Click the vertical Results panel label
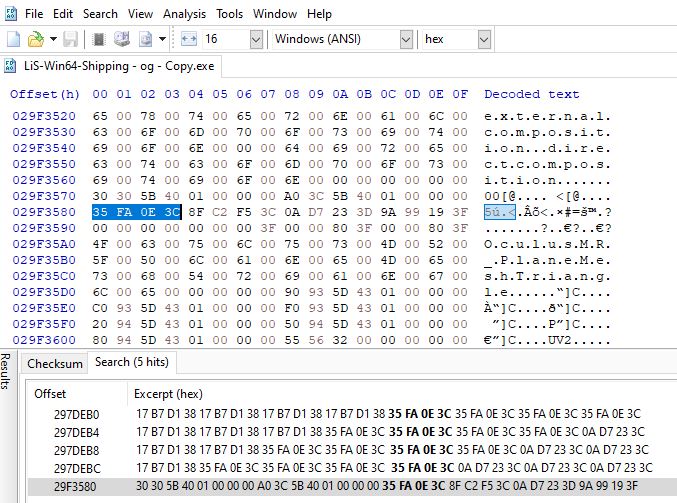Screen dimensions: 677x503 5,371
